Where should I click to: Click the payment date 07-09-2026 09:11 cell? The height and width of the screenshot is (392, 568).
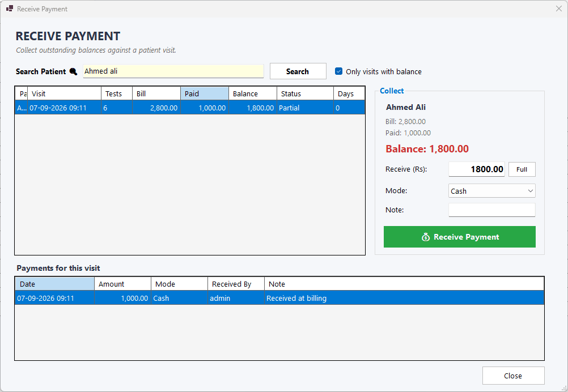(54, 299)
